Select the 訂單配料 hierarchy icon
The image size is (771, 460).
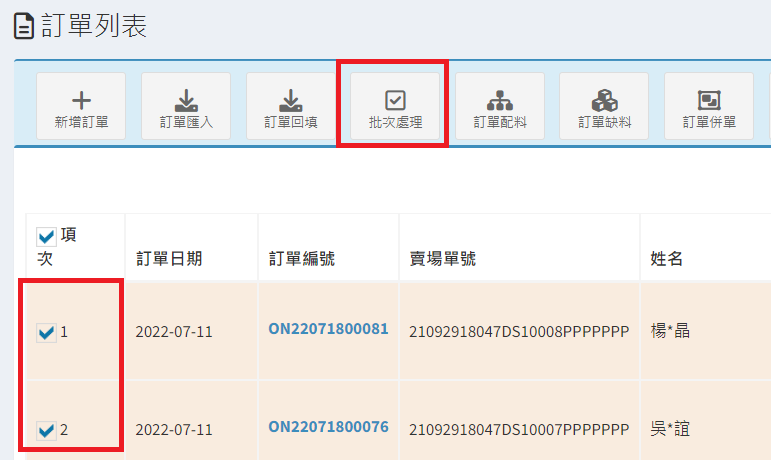[x=500, y=101]
